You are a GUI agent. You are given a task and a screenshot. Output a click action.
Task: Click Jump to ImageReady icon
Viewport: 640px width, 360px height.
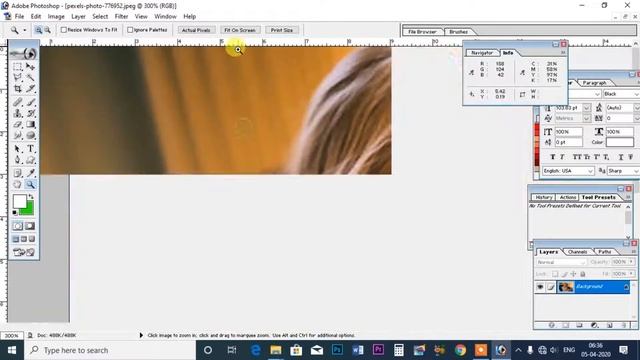click(x=24, y=252)
